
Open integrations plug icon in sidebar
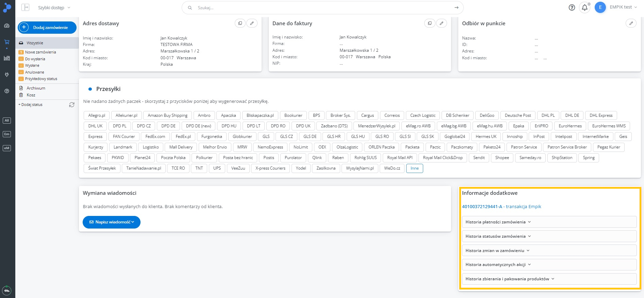pyautogui.click(x=6, y=75)
